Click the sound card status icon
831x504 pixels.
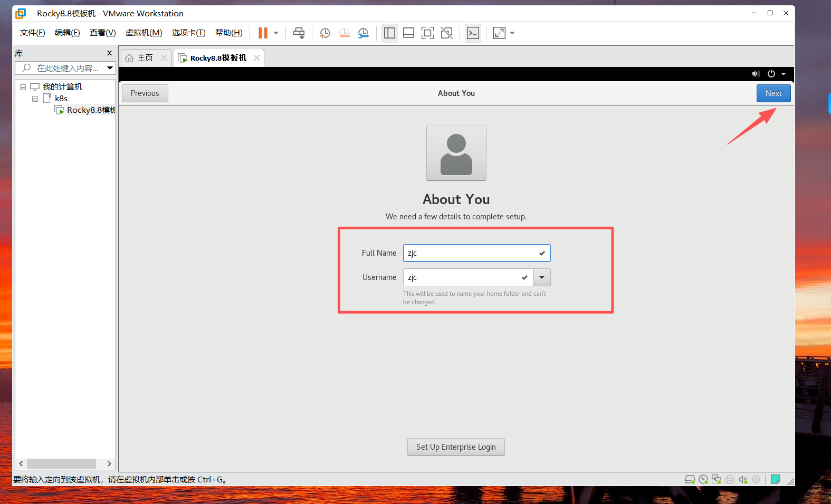click(x=743, y=479)
